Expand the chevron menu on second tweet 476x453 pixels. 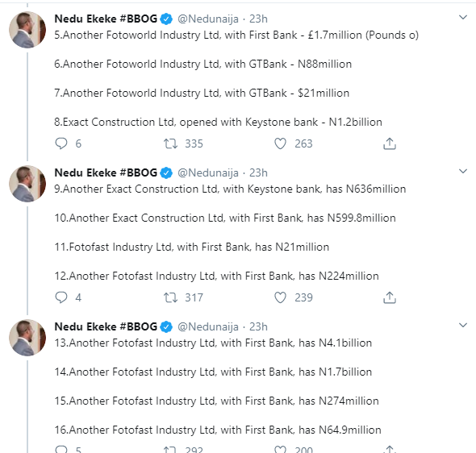click(462, 172)
